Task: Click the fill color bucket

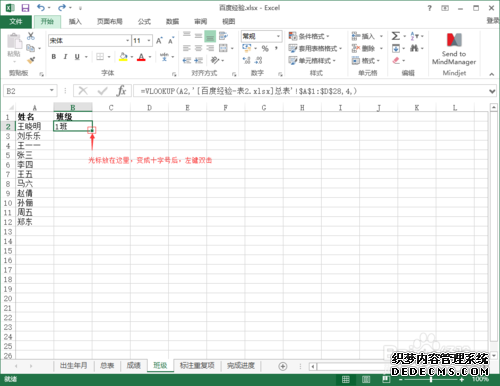Action: (123, 57)
